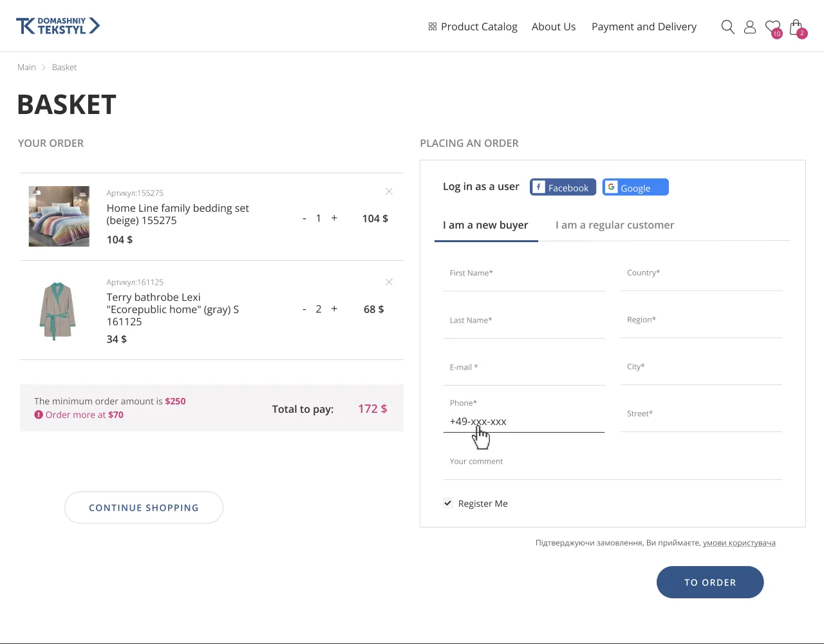Viewport: 824px width, 644px height.
Task: Decrease quantity of Home Line bedding set
Action: (x=304, y=219)
